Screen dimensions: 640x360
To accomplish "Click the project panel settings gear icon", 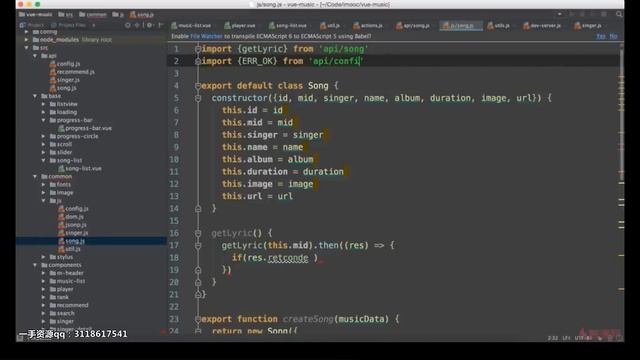I will click(149, 25).
